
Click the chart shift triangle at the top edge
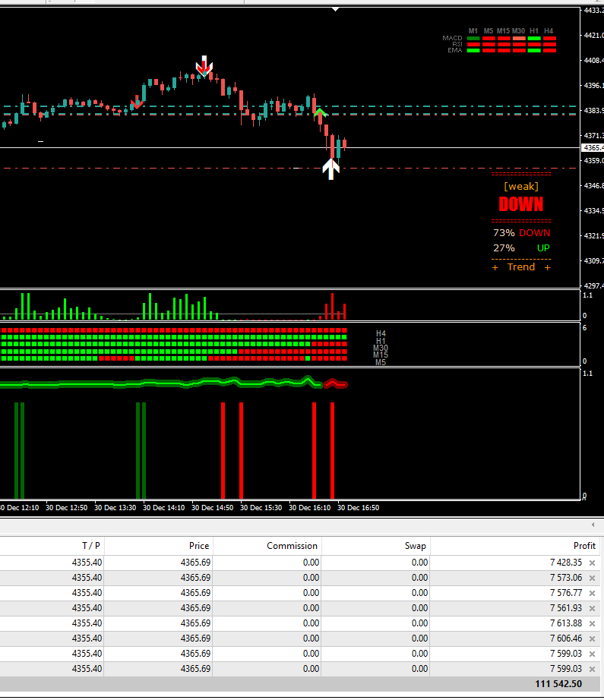click(335, 10)
